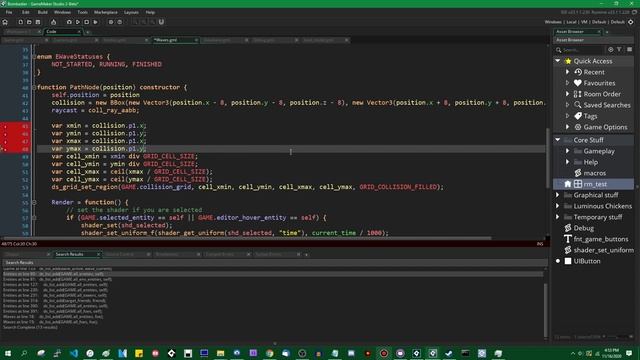Collapse the Quick Access group

[x=558, y=61]
